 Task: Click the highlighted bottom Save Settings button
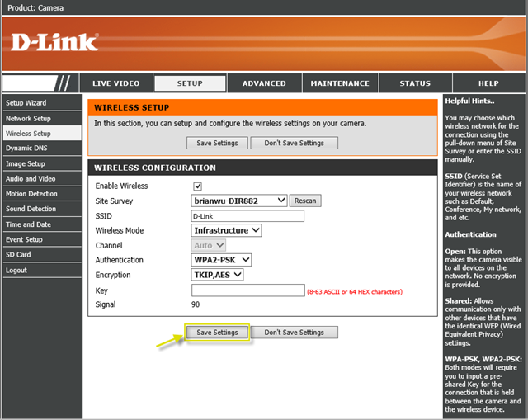pos(217,333)
